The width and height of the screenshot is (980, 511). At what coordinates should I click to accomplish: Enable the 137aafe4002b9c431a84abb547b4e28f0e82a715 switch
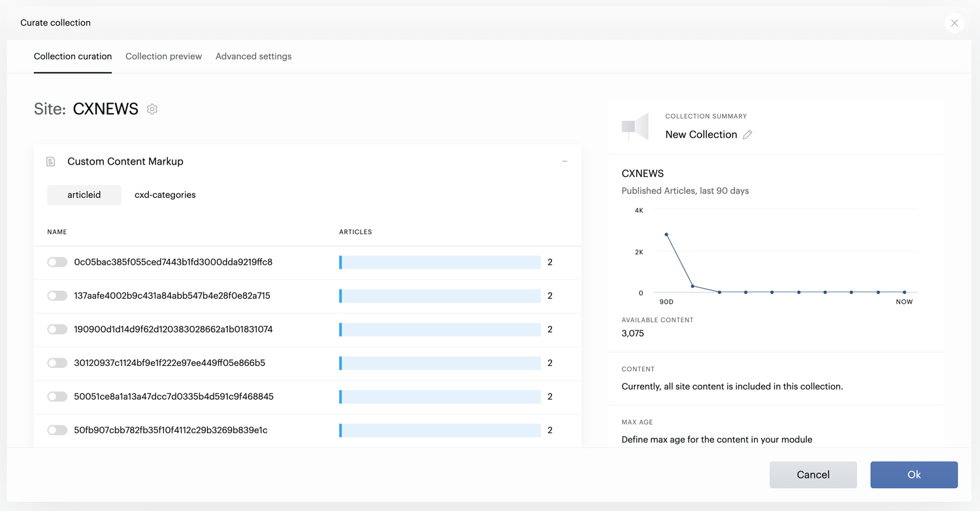pos(57,296)
